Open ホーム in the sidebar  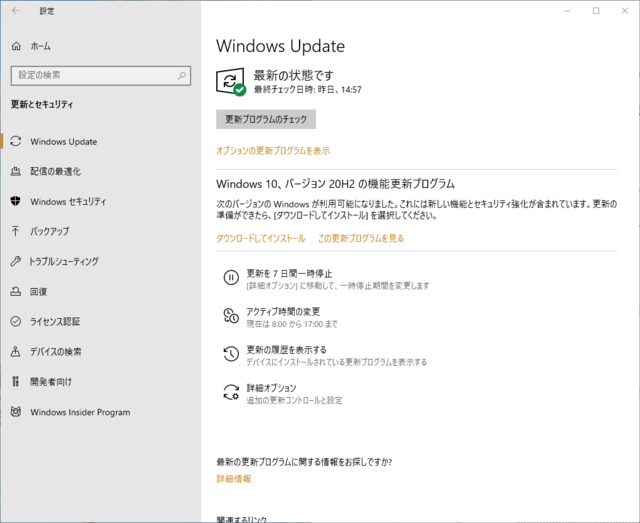coord(100,46)
